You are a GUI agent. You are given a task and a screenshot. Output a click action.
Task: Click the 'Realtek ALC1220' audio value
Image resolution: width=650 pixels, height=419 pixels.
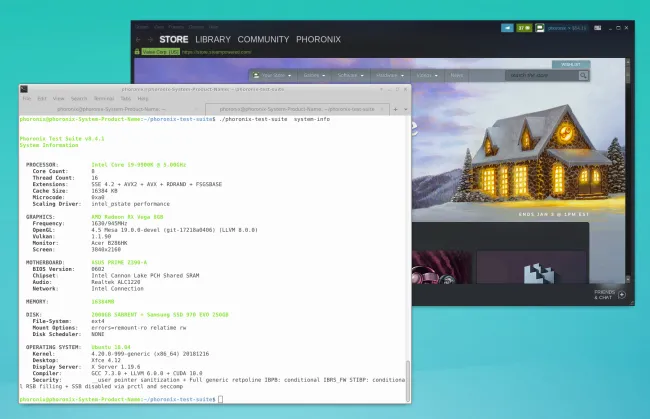point(116,282)
